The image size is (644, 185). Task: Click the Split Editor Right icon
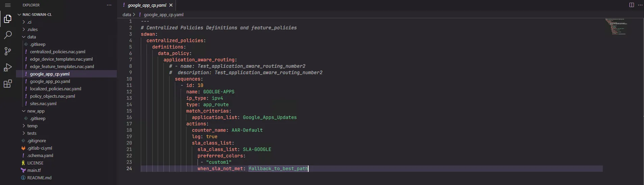[x=632, y=5]
